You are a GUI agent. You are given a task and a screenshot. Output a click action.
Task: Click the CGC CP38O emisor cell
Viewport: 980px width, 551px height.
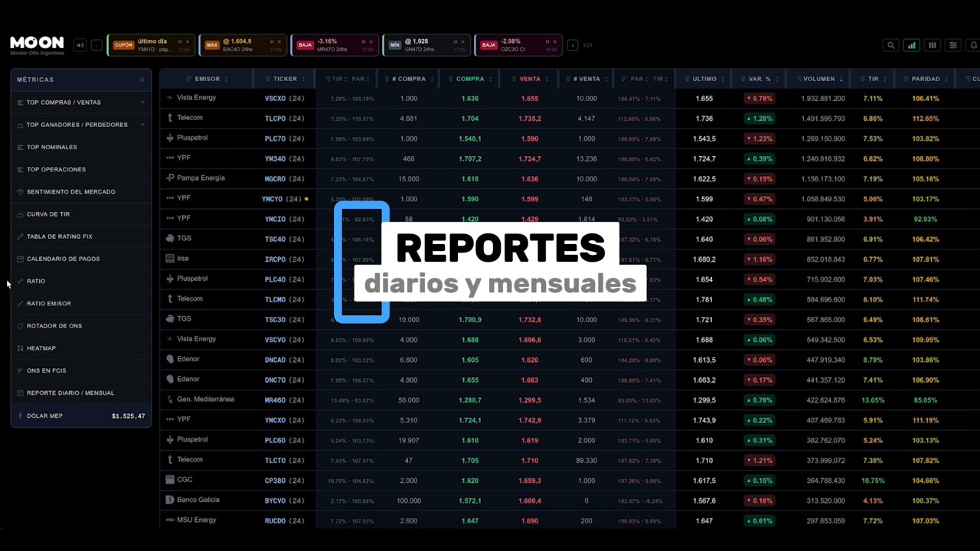coord(207,480)
